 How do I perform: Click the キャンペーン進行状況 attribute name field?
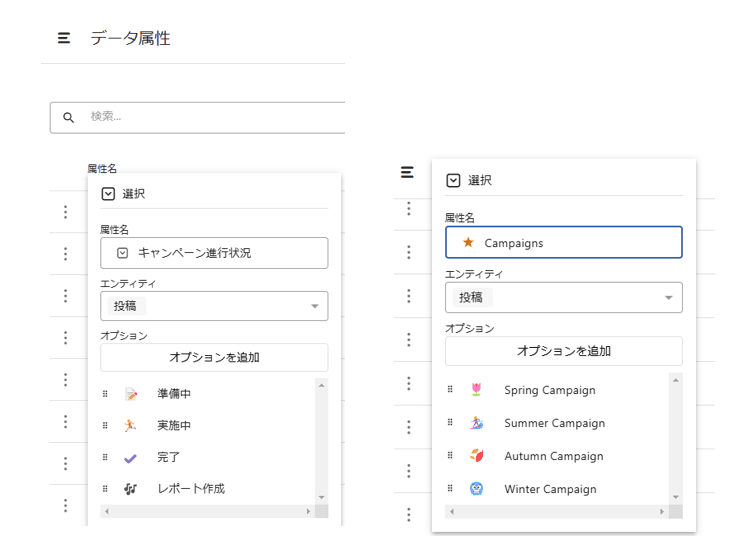214,253
